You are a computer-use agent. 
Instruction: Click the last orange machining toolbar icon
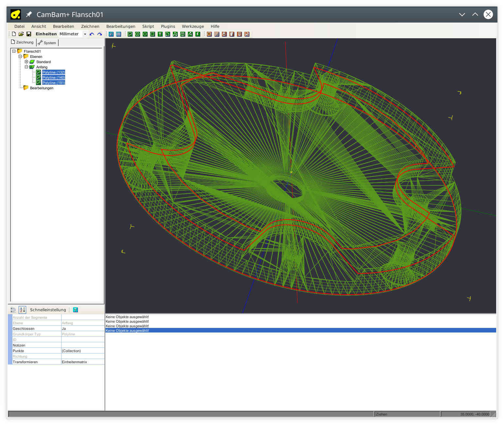pyautogui.click(x=247, y=34)
